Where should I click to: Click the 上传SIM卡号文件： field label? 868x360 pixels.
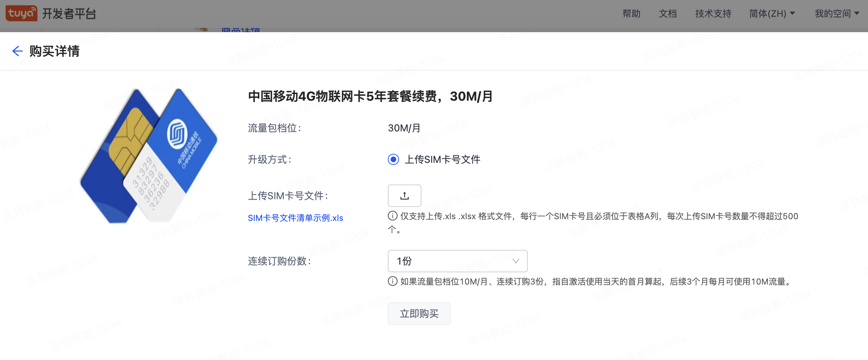(x=288, y=196)
